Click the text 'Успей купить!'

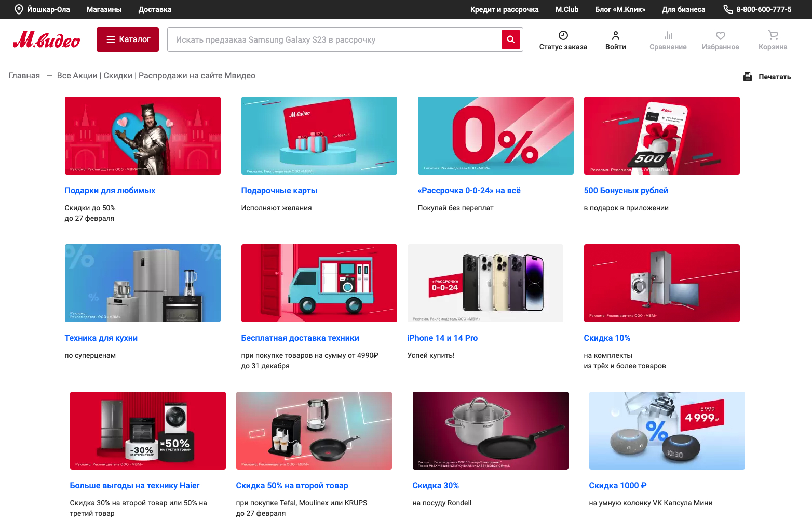pos(431,356)
